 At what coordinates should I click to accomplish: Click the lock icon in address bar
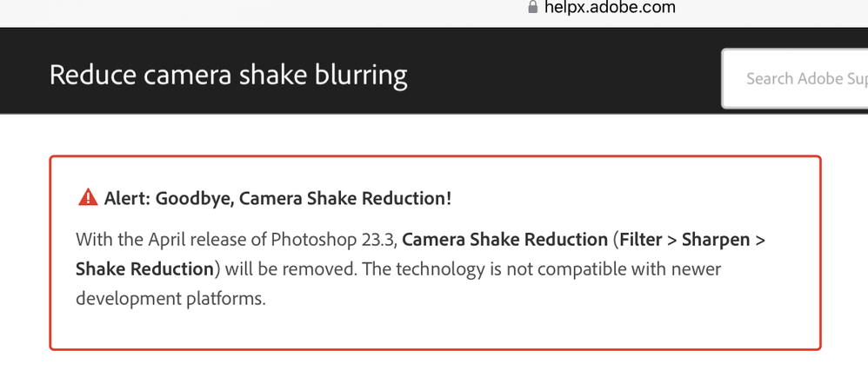coord(532,7)
